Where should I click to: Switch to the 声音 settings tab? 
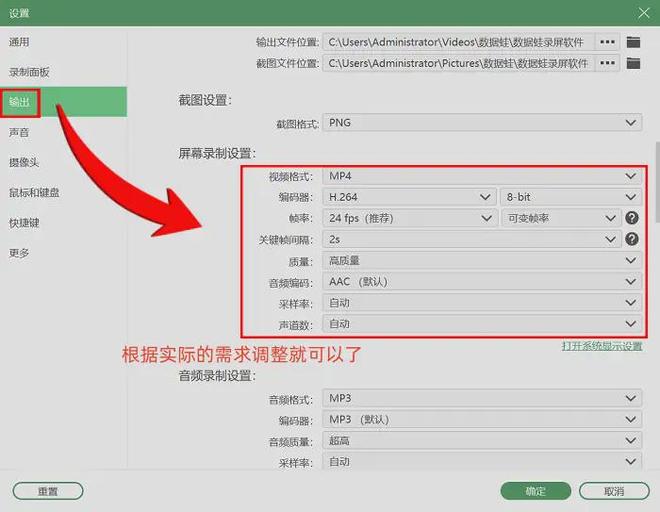point(19,132)
